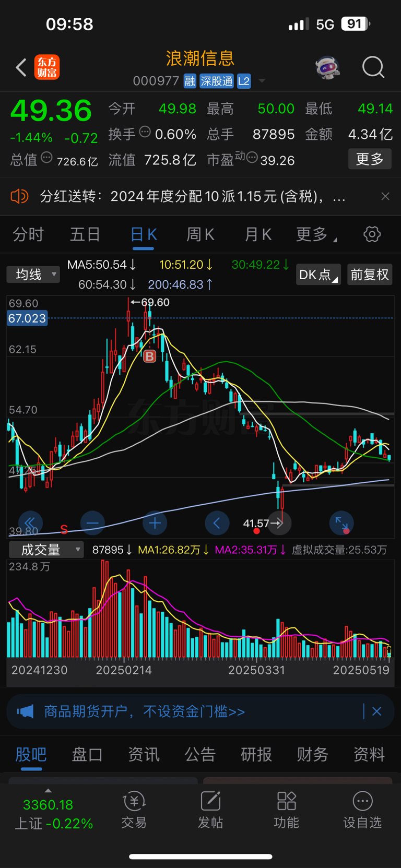Screen dimensions: 401x868
Task: Open the 成交量 sub-indicator dropdown
Action: [46, 550]
